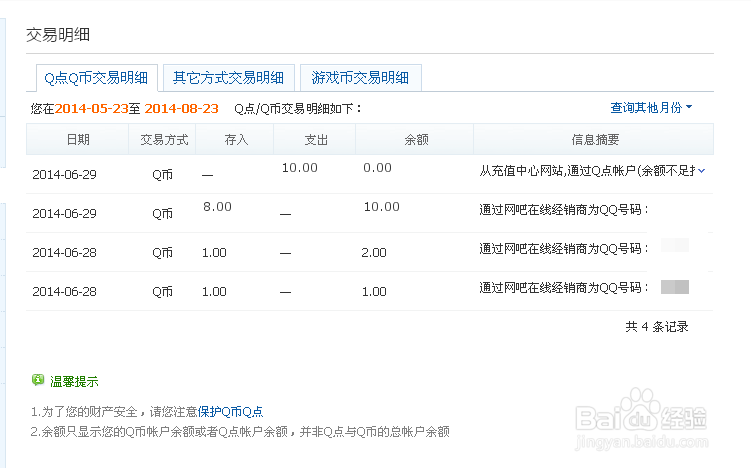The image size is (751, 468).
Task: Click the 共 4 条记录 record count
Action: coord(657,327)
